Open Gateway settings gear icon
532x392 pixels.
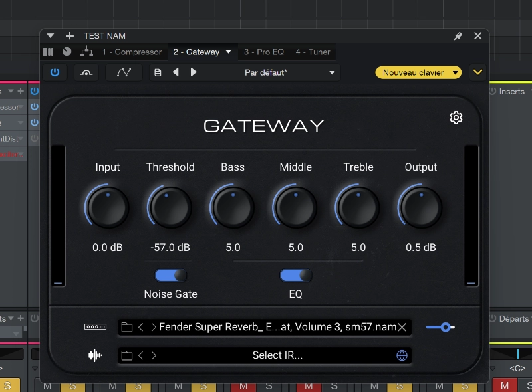pyautogui.click(x=456, y=118)
